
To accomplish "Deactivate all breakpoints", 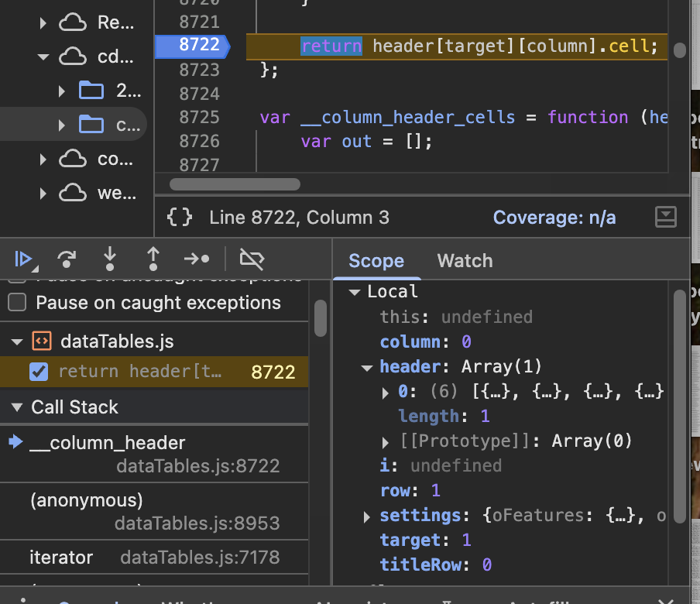I will tap(252, 259).
